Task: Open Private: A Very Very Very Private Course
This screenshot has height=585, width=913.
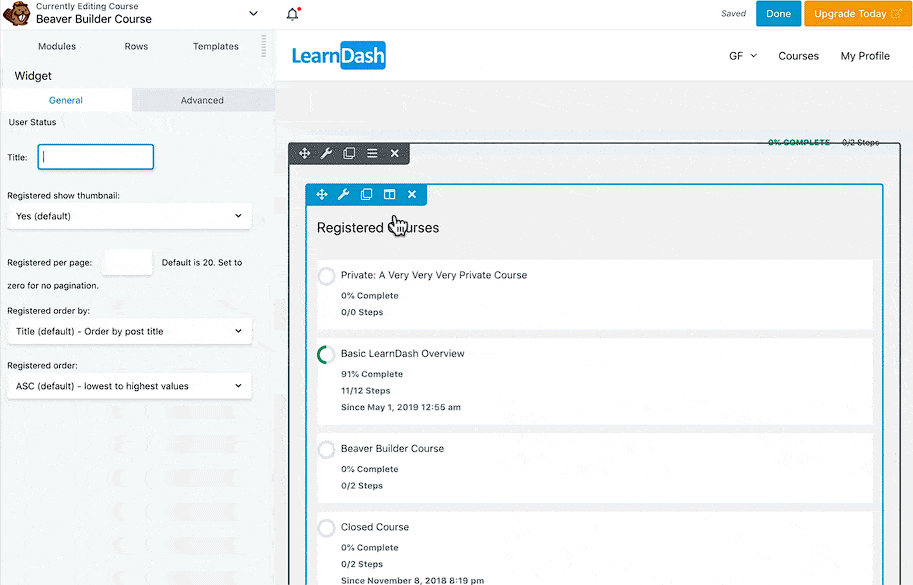Action: 434,275
